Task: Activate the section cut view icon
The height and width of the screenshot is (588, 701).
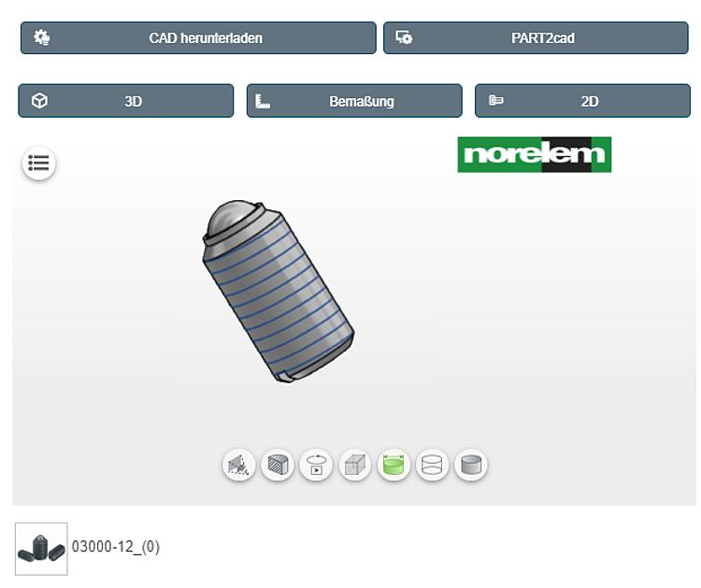Action: tap(278, 465)
